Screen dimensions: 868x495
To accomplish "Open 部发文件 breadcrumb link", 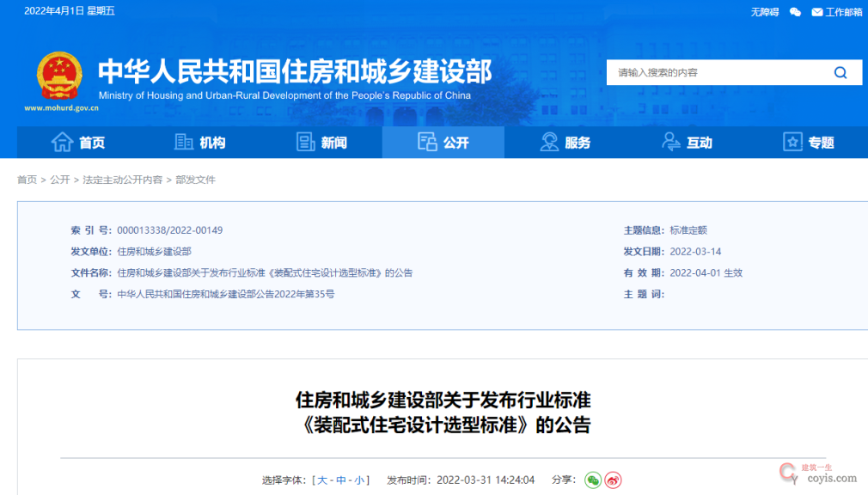I will (x=195, y=180).
